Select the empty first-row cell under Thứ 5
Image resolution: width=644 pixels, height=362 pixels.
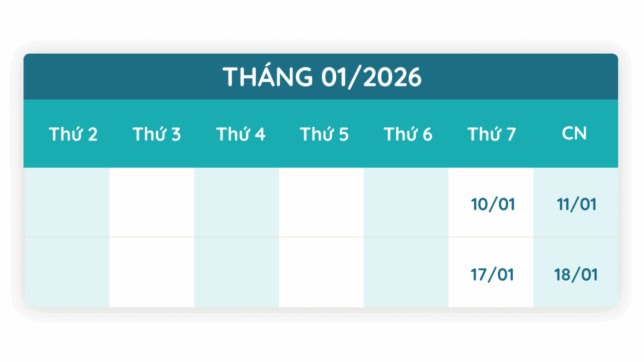(321, 202)
